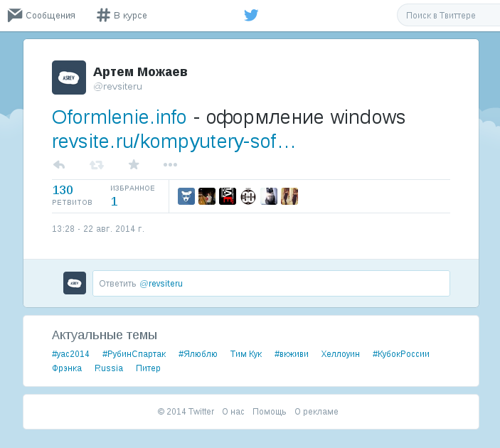
Task: Click the retweet icon
Action: (97, 165)
